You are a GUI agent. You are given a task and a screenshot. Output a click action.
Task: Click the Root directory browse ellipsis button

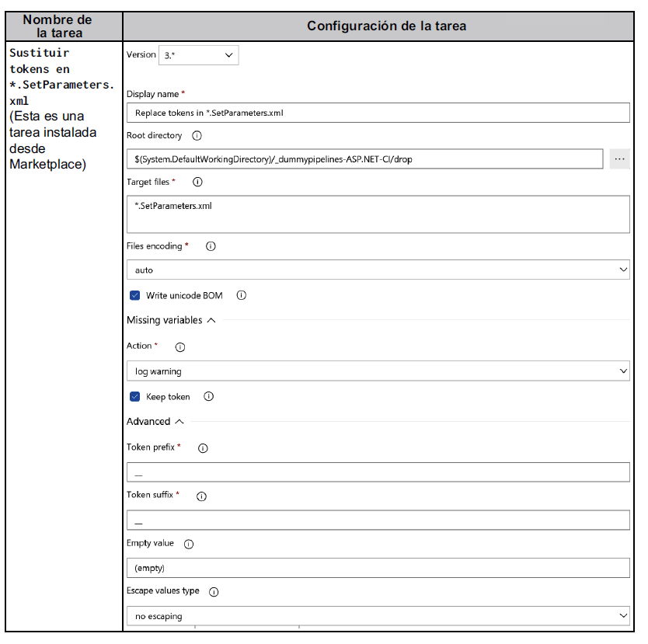point(619,158)
